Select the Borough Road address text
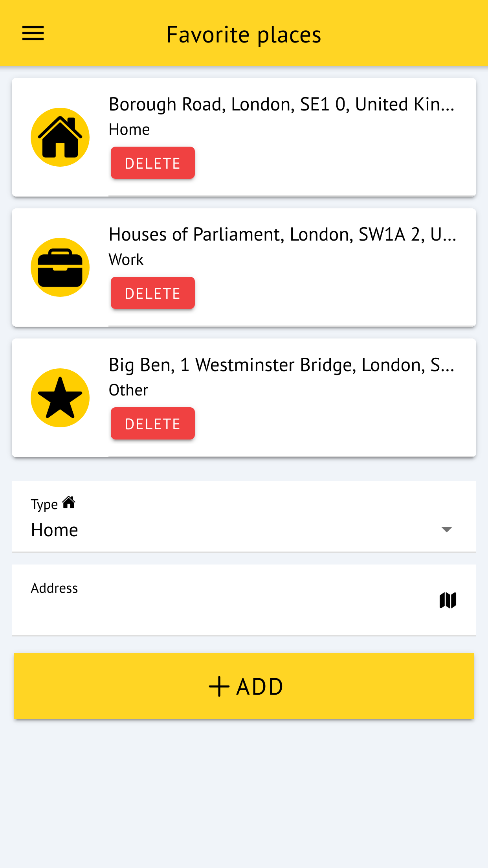This screenshot has height=868, width=488. tap(281, 105)
